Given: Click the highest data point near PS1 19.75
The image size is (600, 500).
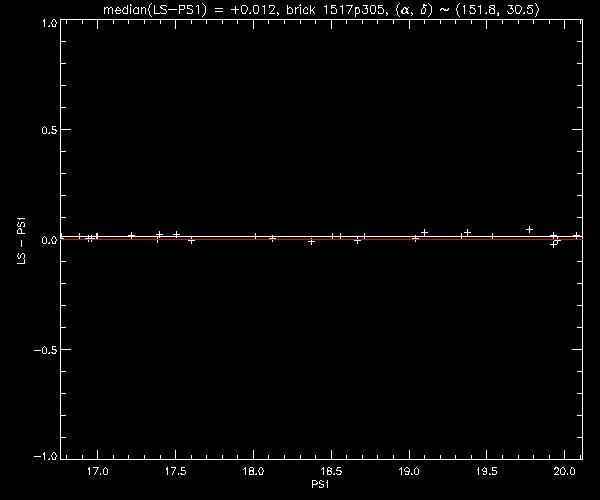Looking at the screenshot, I should pyautogui.click(x=529, y=230).
